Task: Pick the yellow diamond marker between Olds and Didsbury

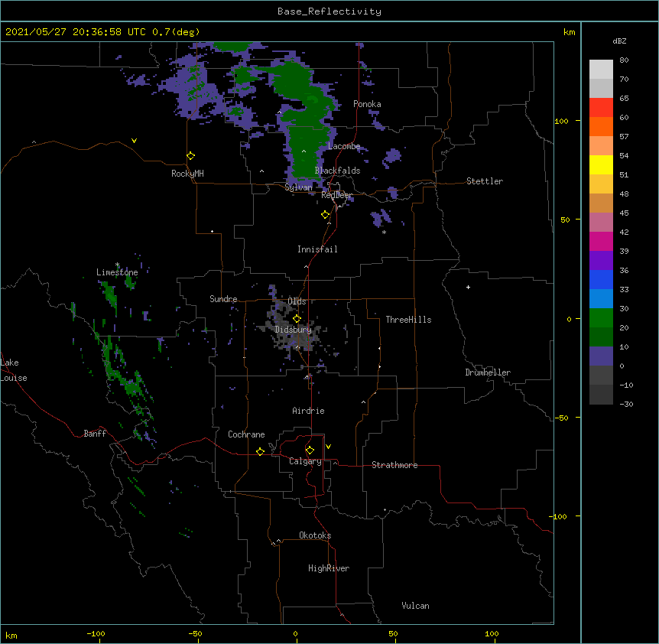Action: pos(297,319)
